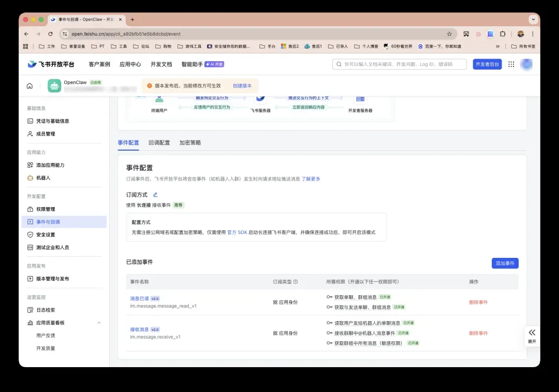Click the 订阅类型 help question icon

(296, 282)
